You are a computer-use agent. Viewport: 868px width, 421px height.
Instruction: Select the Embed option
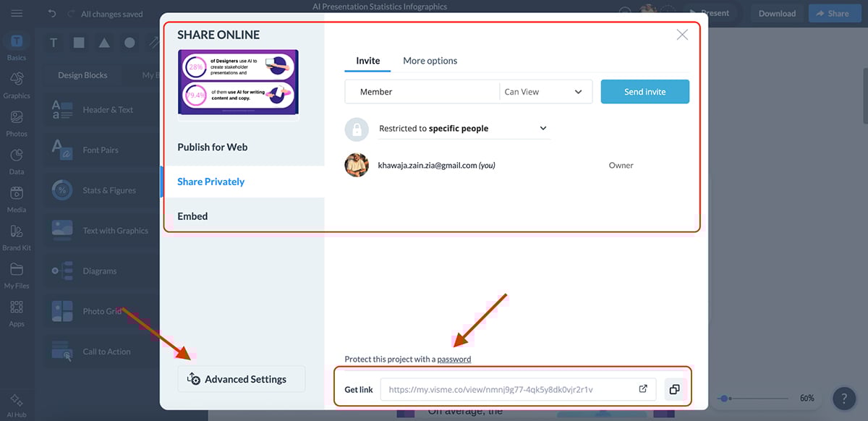tap(192, 216)
